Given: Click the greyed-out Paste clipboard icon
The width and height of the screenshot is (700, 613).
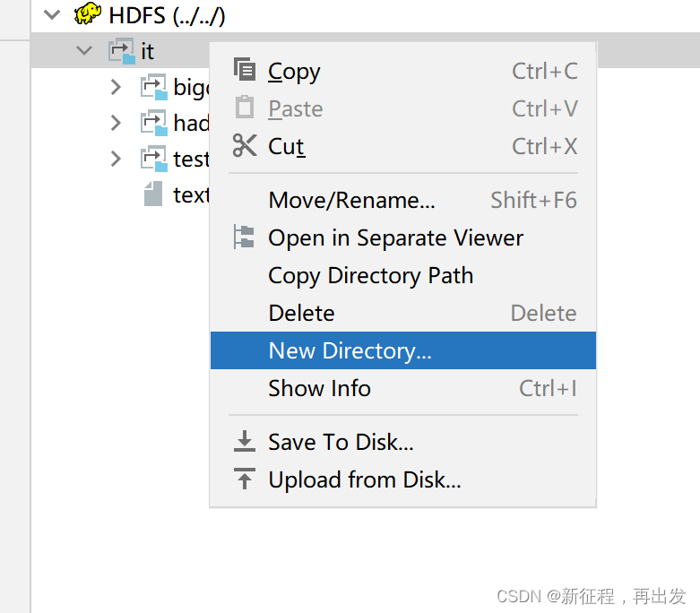Looking at the screenshot, I should point(245,108).
